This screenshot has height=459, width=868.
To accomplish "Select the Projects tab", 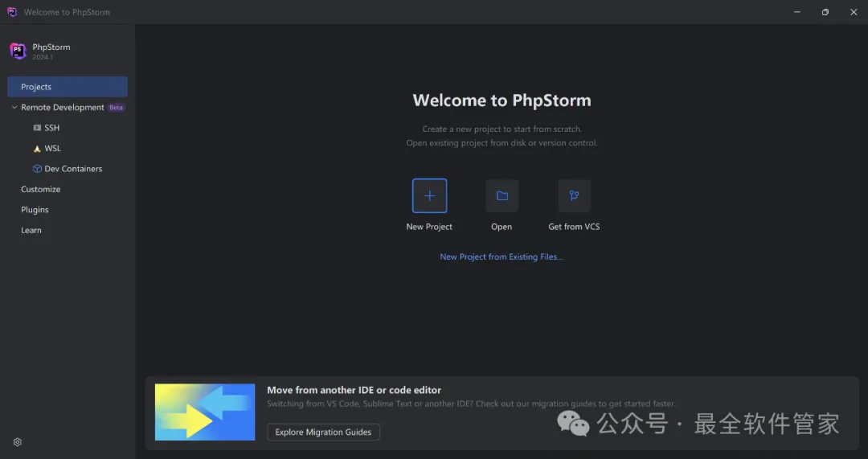I will tap(68, 87).
